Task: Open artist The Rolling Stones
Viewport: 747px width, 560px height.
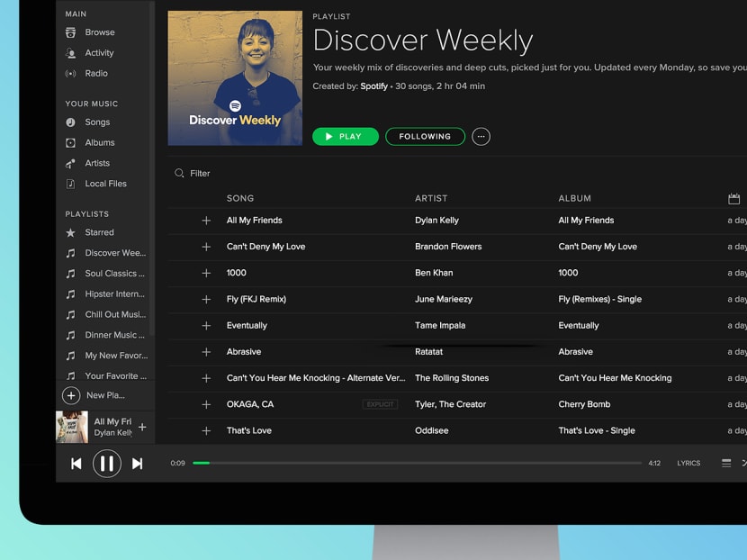Action: pyautogui.click(x=452, y=378)
